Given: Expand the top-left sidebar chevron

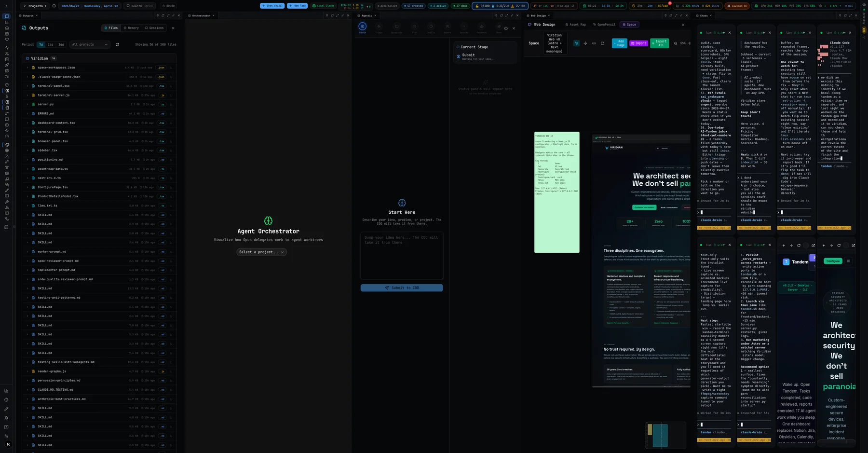Looking at the screenshot, I should point(6,6).
